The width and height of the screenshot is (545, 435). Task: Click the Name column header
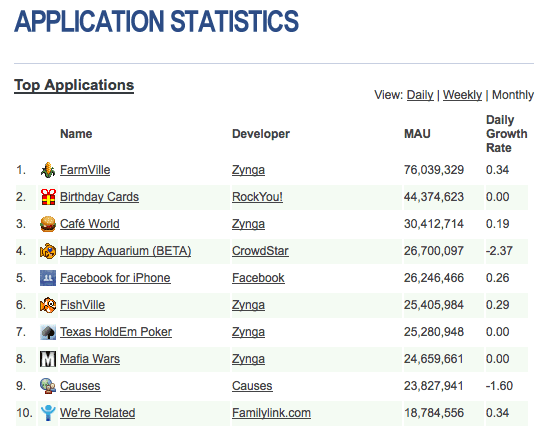76,134
